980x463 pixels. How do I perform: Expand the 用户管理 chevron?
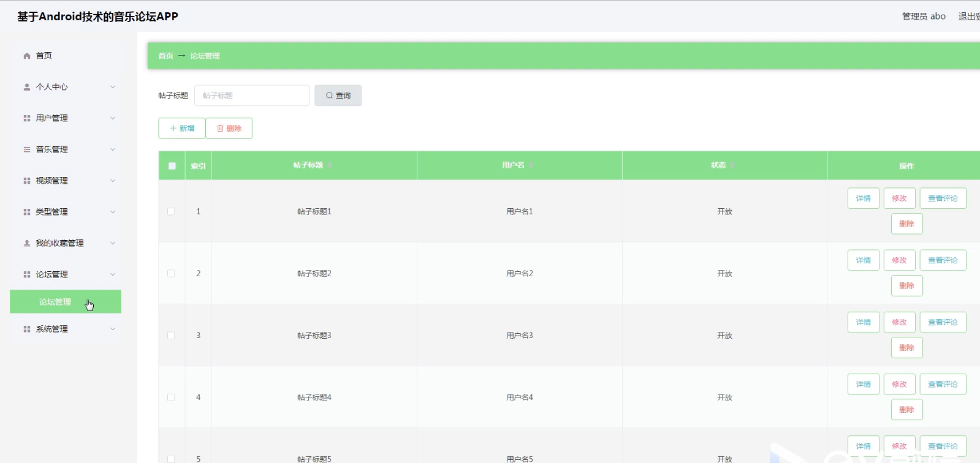(x=113, y=118)
